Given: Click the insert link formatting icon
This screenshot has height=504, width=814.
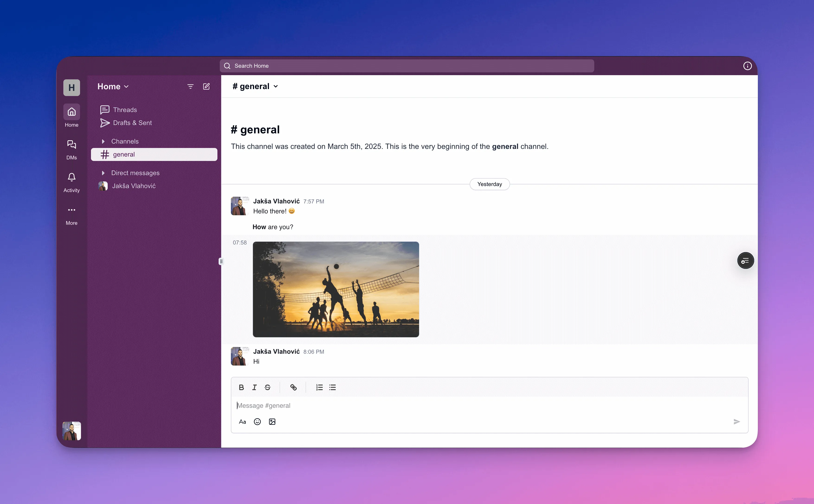Looking at the screenshot, I should click(x=293, y=387).
